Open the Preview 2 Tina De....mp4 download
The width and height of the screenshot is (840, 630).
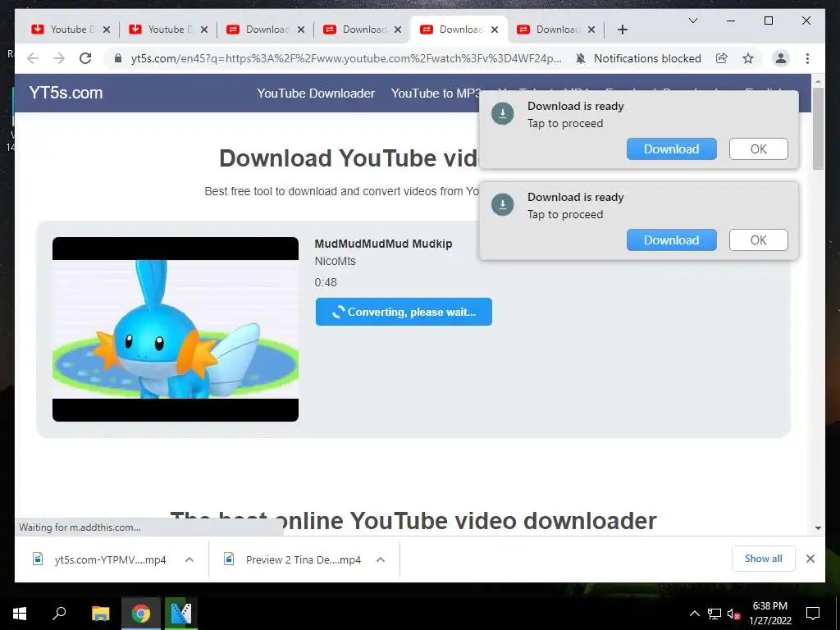[x=304, y=559]
